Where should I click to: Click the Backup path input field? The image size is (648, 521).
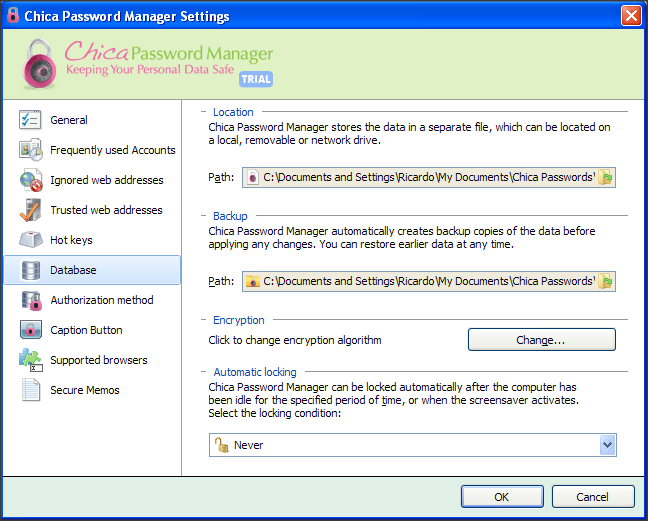click(x=429, y=282)
